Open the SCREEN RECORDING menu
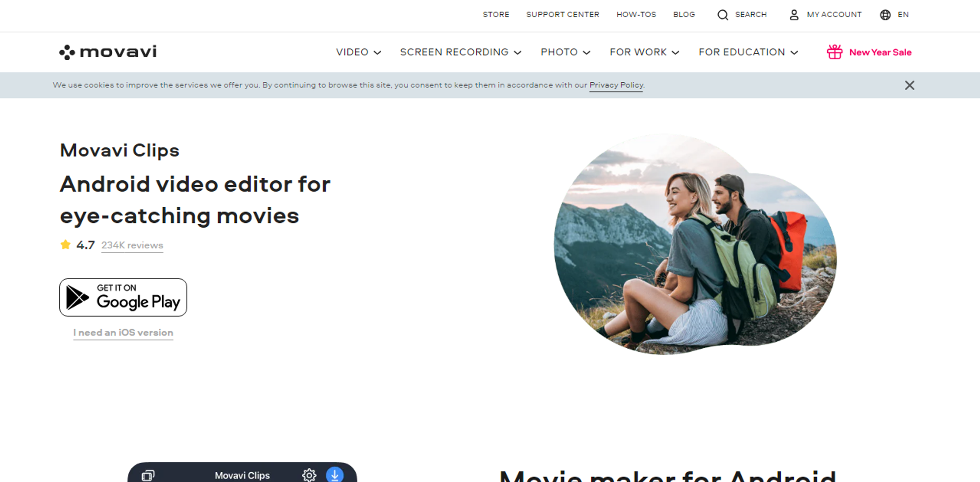 pos(454,52)
